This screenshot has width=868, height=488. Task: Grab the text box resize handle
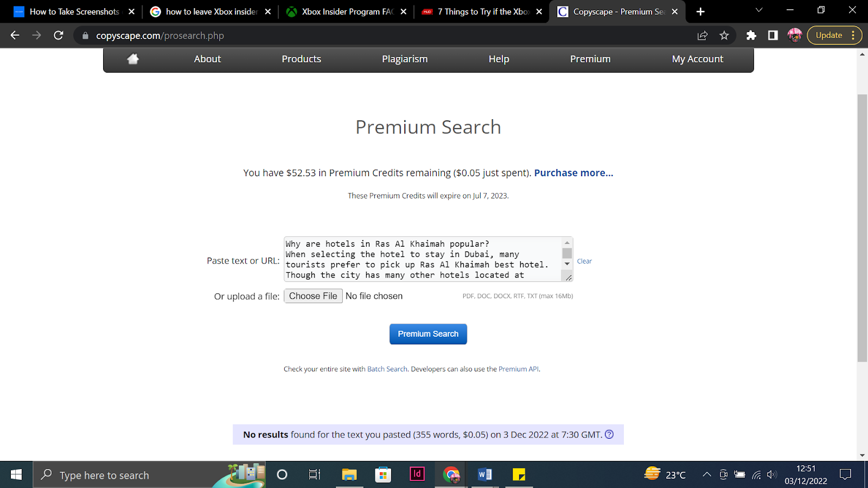[x=568, y=277]
